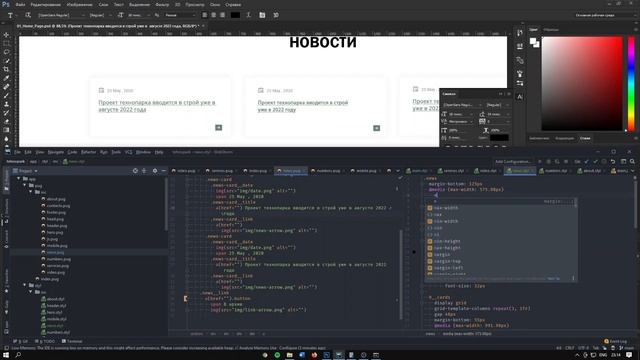Switch to the index.pug editor tab
Screen dimensions: 640x360
tap(257, 171)
